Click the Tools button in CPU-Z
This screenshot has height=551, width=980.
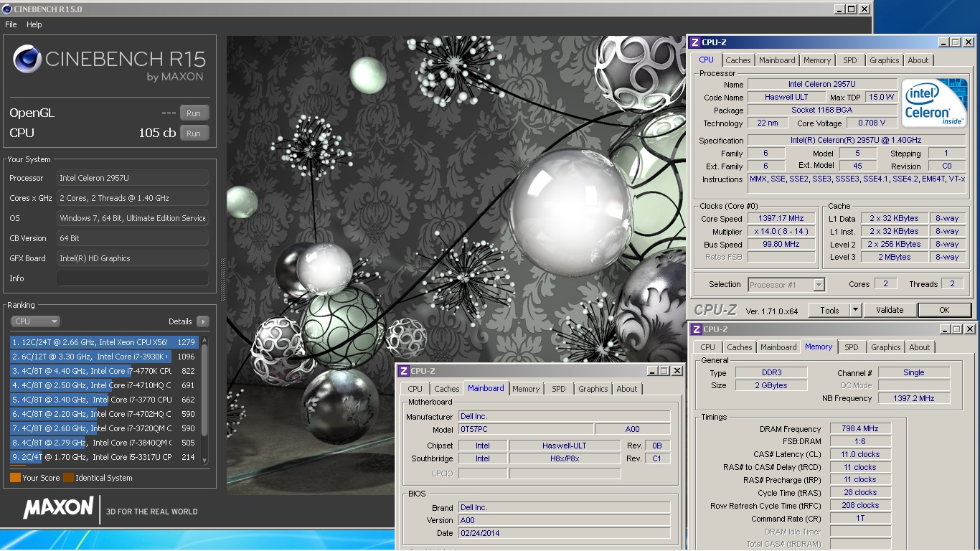829,310
